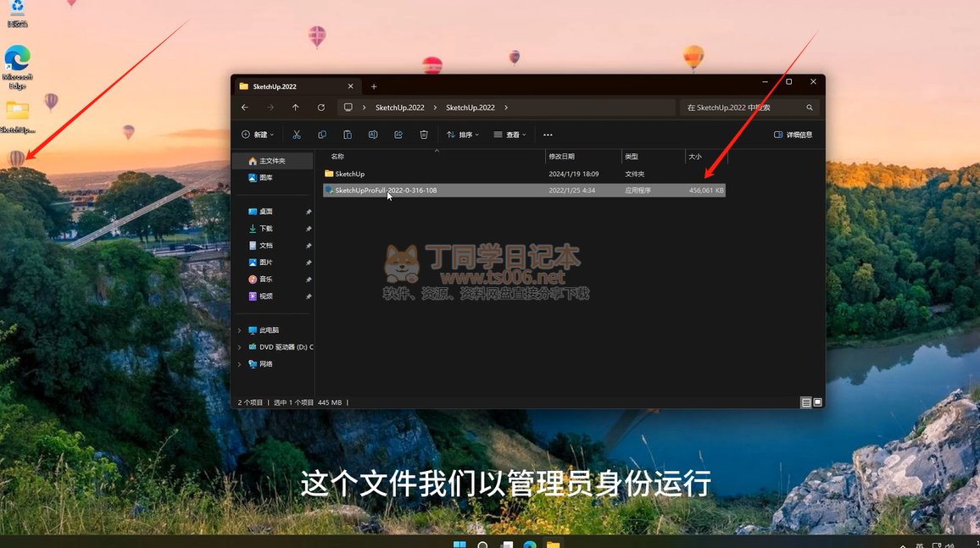Open the Sort dropdown menu
980x548 pixels.
[x=463, y=135]
